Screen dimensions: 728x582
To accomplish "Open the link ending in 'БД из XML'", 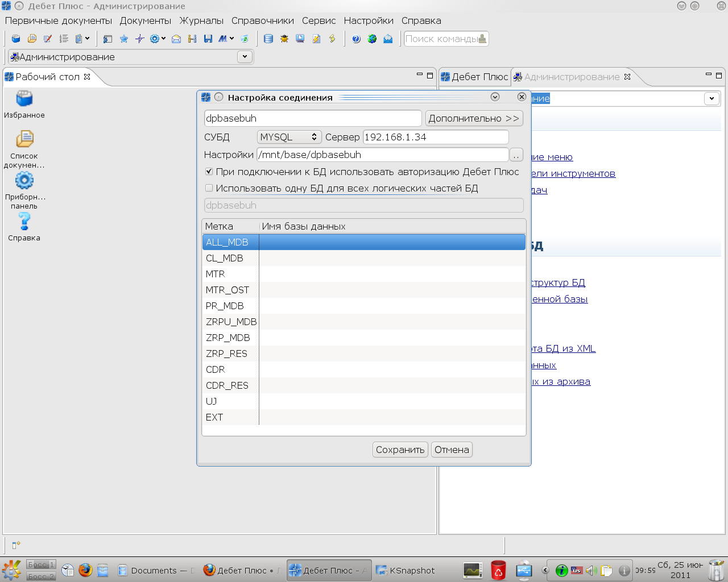I will [x=564, y=348].
